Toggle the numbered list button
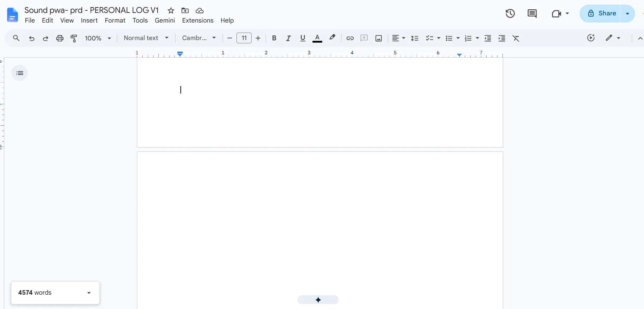Screen dimensions: 644x309 pos(468,38)
